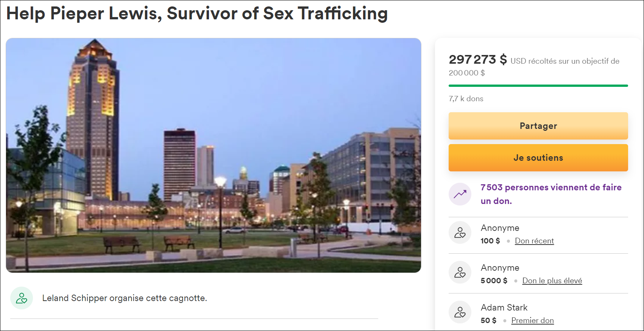Click the organizer avatar icon beside Leland Schipper
This screenshot has width=644, height=331.
click(22, 298)
